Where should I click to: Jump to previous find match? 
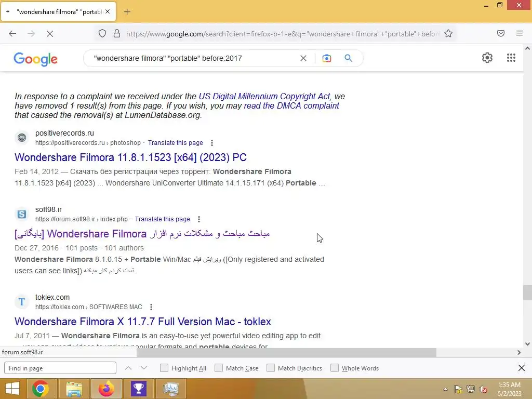coord(128,368)
